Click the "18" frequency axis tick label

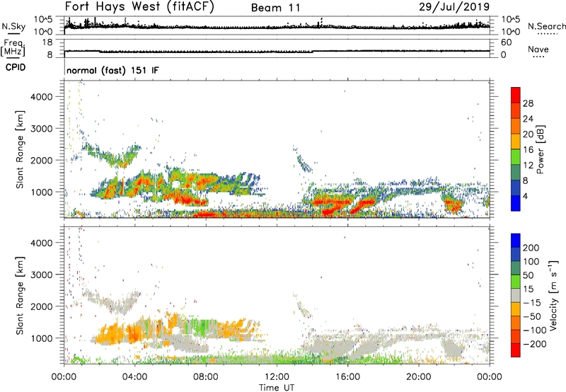(x=47, y=42)
